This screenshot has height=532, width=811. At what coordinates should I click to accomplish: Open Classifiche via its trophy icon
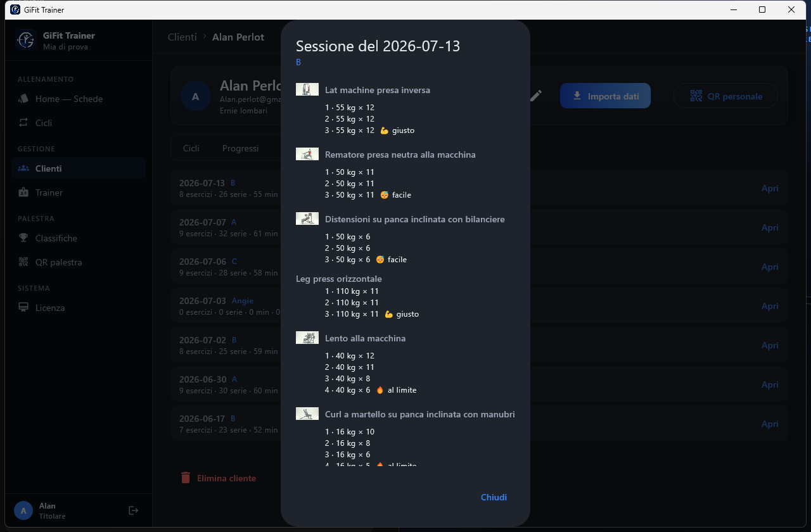coord(23,238)
